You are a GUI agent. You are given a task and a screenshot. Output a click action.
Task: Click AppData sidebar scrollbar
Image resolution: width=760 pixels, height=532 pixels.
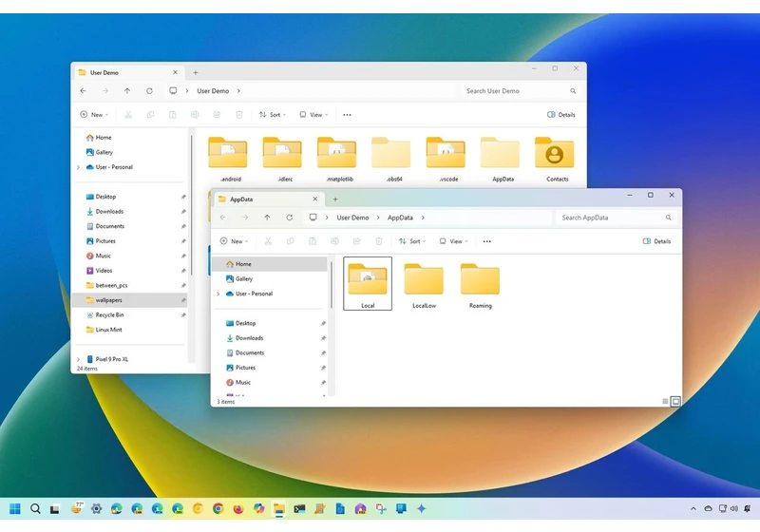[x=332, y=285]
